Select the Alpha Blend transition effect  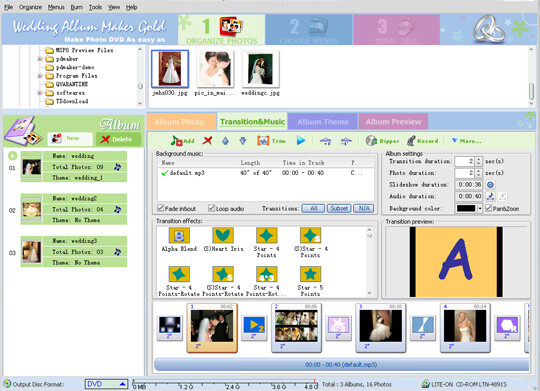coord(179,239)
